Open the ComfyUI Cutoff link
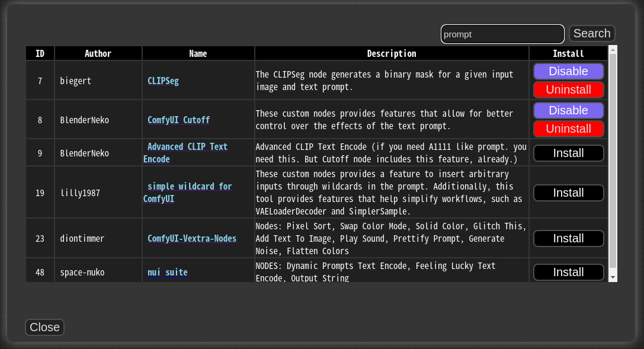This screenshot has height=349, width=644. (x=178, y=120)
